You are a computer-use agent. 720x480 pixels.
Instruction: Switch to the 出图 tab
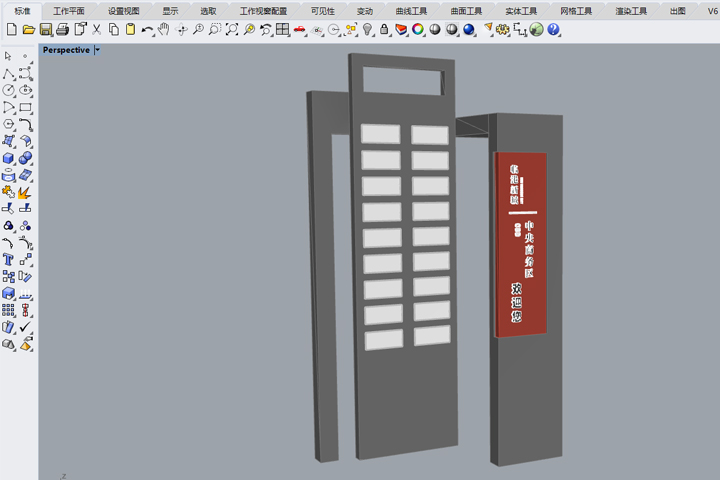tap(678, 11)
